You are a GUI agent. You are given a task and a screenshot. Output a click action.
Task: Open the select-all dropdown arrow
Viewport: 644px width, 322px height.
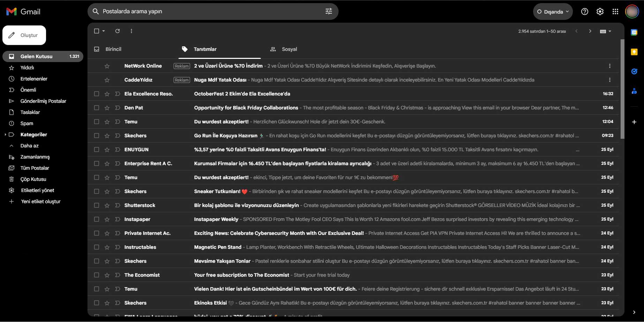click(104, 31)
